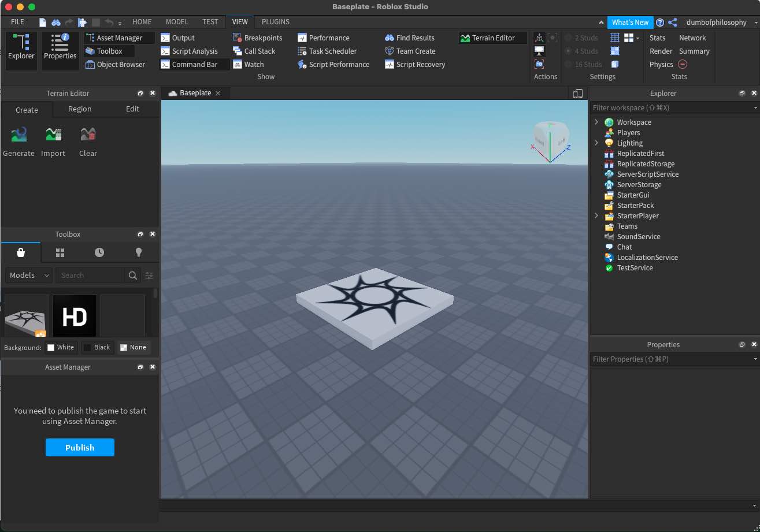
Task: Open the Breakpoints window
Action: (x=257, y=38)
